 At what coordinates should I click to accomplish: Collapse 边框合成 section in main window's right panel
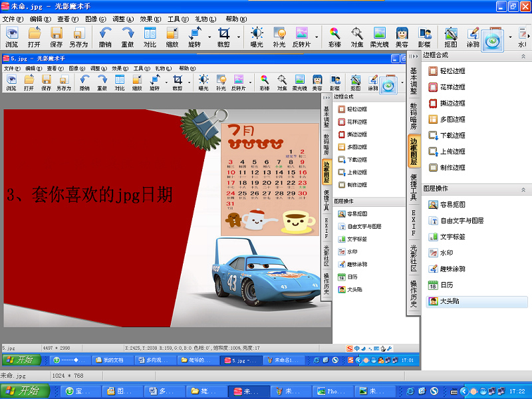(523, 57)
